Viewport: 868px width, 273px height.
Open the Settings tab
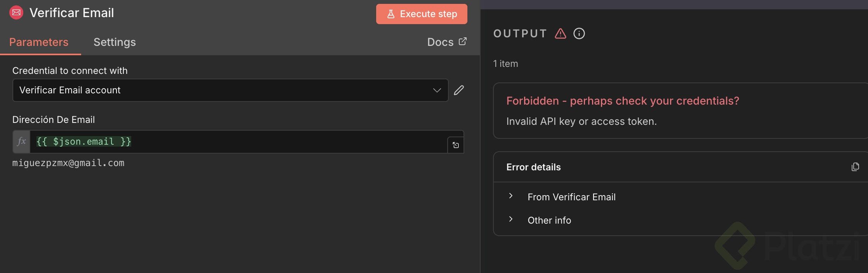pyautogui.click(x=115, y=42)
